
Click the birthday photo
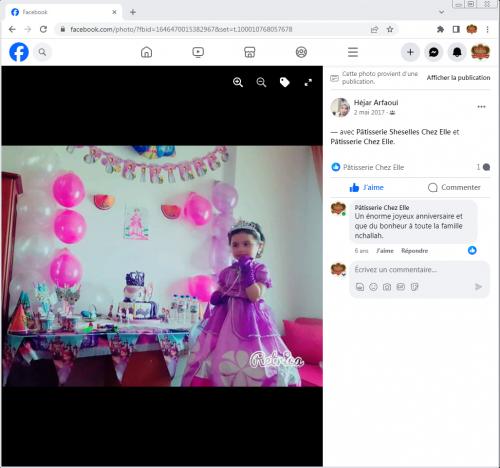[162, 266]
